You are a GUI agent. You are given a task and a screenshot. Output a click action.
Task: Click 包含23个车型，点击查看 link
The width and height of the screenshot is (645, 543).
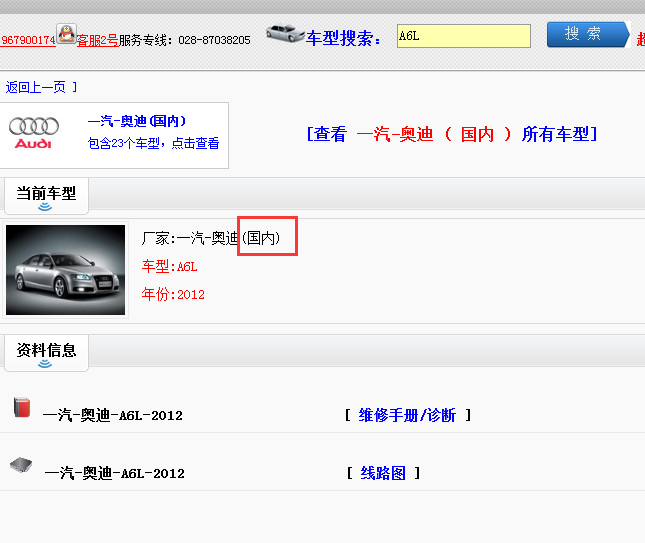pyautogui.click(x=153, y=143)
